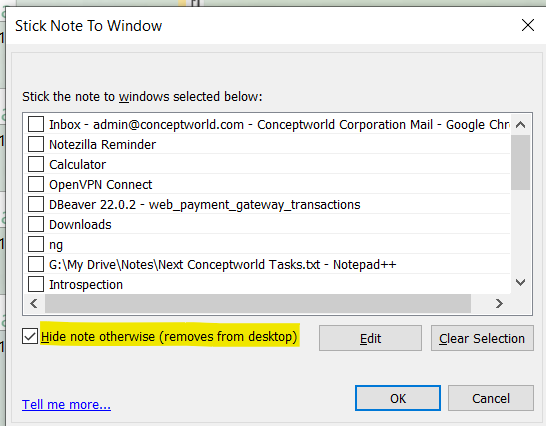This screenshot has height=426, width=546.
Task: Uncheck Hide note otherwise option
Action: 30,336
